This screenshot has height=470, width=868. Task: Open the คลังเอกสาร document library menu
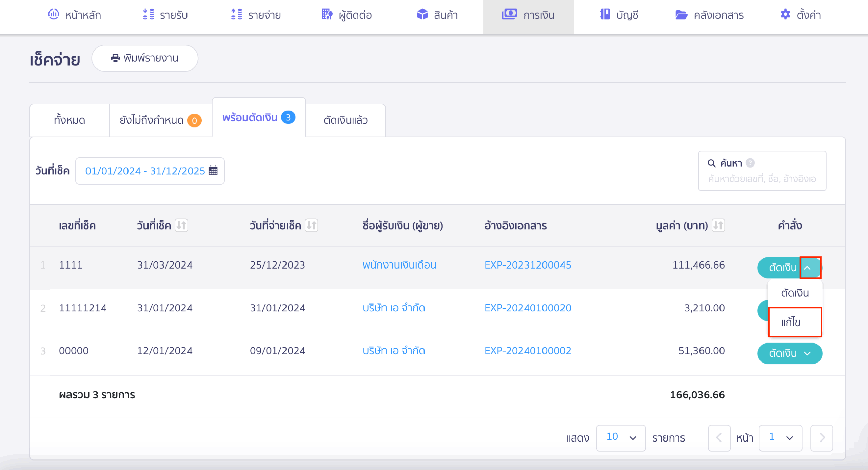click(x=709, y=15)
